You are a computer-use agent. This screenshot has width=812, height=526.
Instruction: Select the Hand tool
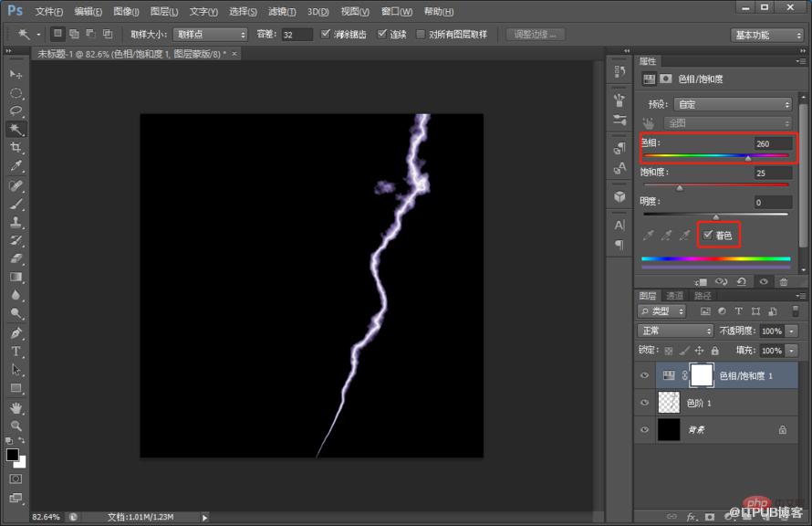[16, 408]
